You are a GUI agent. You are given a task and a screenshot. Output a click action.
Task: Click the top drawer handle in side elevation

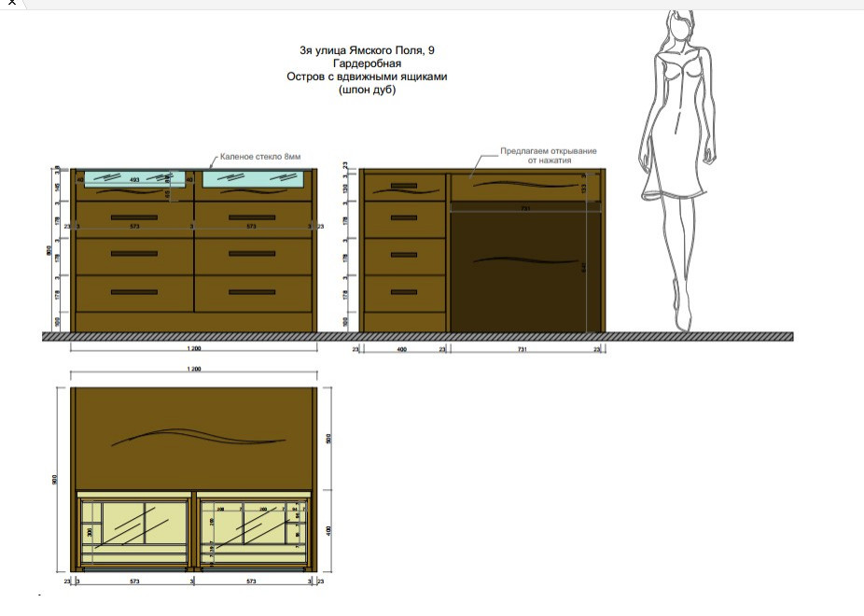pos(403,186)
